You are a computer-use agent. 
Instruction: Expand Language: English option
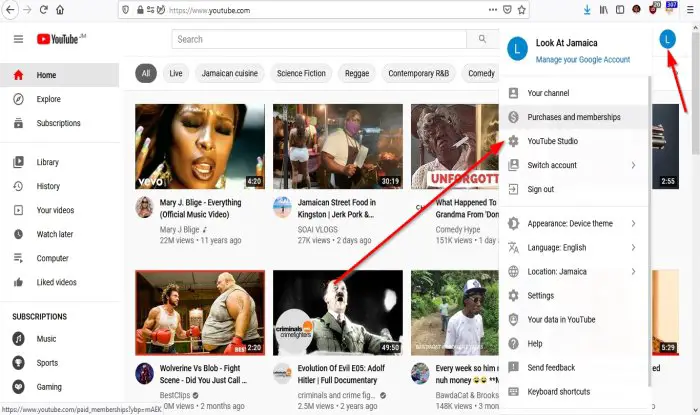click(x=573, y=248)
